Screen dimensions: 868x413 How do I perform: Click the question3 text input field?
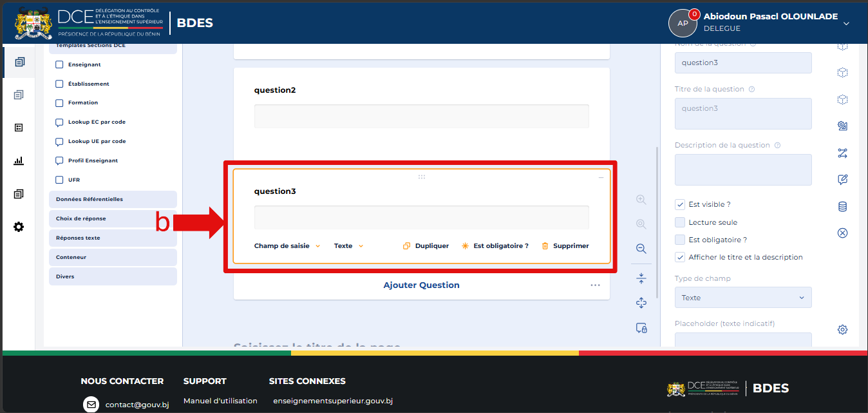coord(422,217)
